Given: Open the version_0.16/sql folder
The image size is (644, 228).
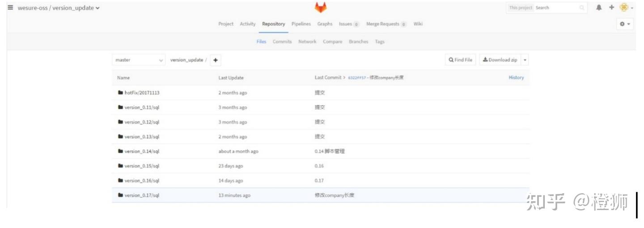Looking at the screenshot, I should click(142, 181).
